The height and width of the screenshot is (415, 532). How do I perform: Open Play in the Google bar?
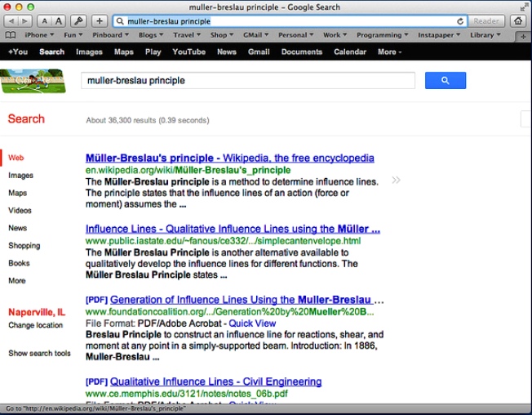tap(153, 51)
